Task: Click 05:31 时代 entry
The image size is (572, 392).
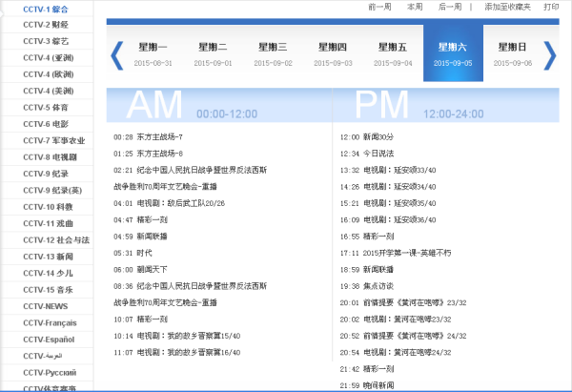Action: pos(133,253)
